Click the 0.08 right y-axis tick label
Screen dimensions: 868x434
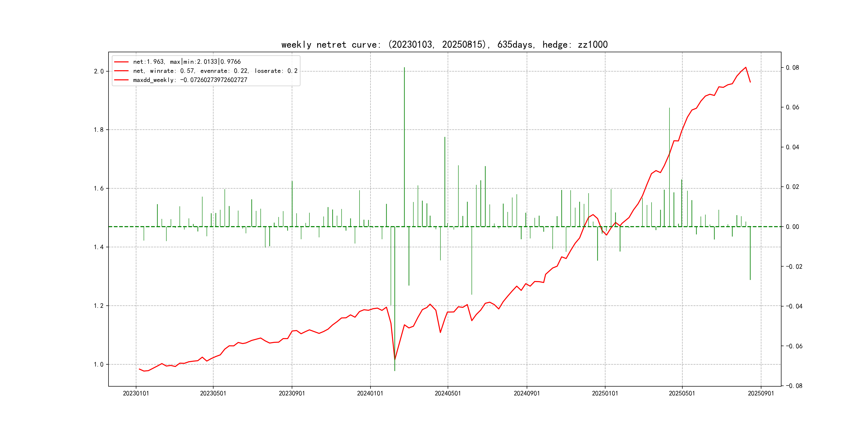tap(792, 68)
